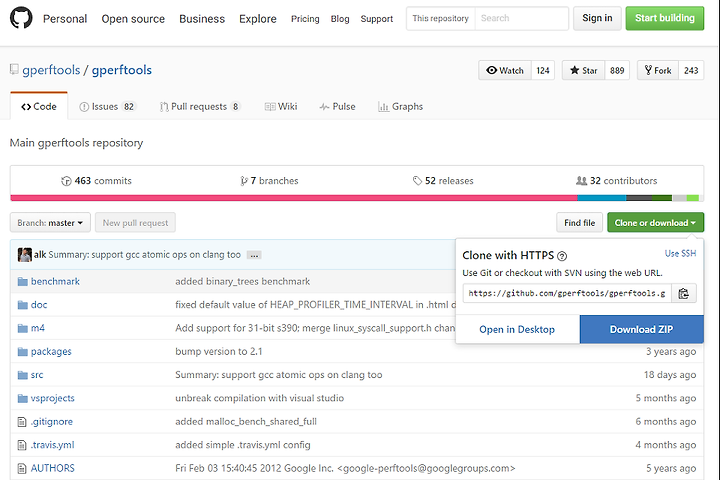
Task: Open the Code tab
Action: point(39,106)
